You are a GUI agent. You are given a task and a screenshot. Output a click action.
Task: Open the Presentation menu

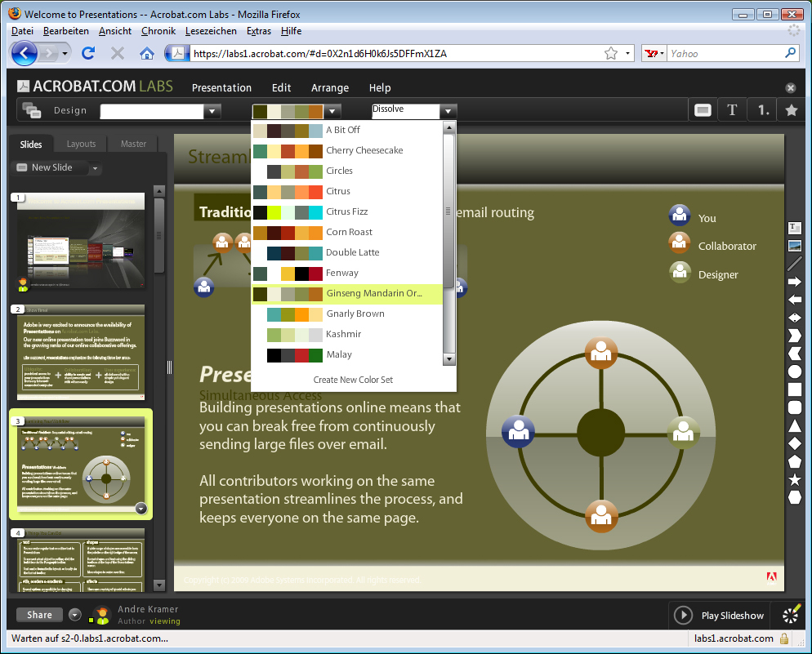pyautogui.click(x=221, y=88)
